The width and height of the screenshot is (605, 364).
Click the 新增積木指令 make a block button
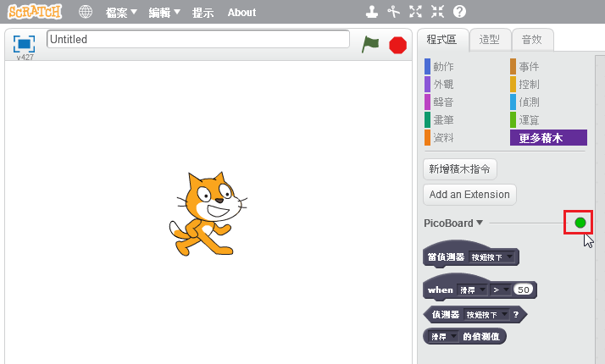[460, 169]
